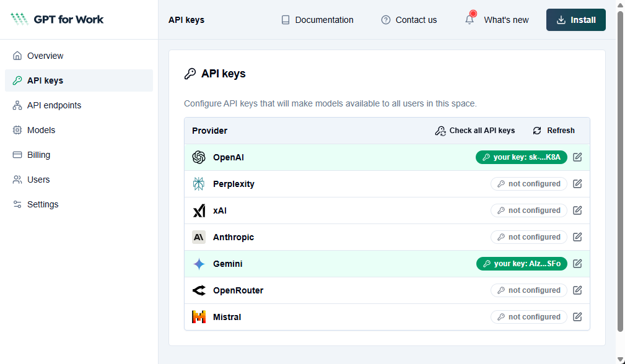
Task: Click the What's new notification bell
Action: pos(468,20)
